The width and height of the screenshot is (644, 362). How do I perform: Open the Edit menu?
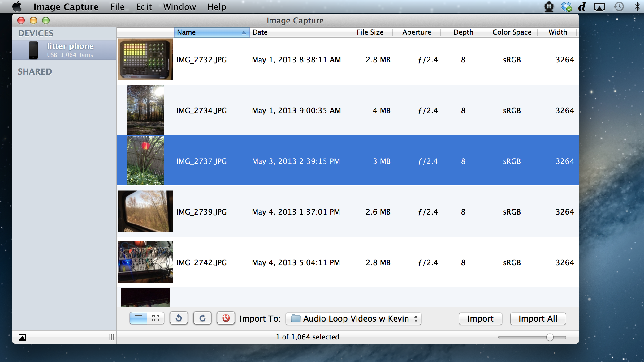tap(144, 6)
